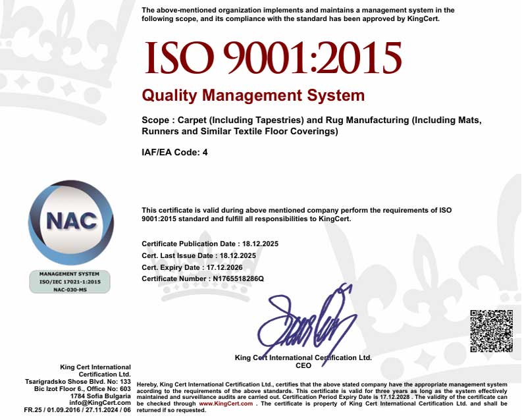Click the FR.25 form revision footer text
This screenshot has width=522, height=420.
point(78,409)
